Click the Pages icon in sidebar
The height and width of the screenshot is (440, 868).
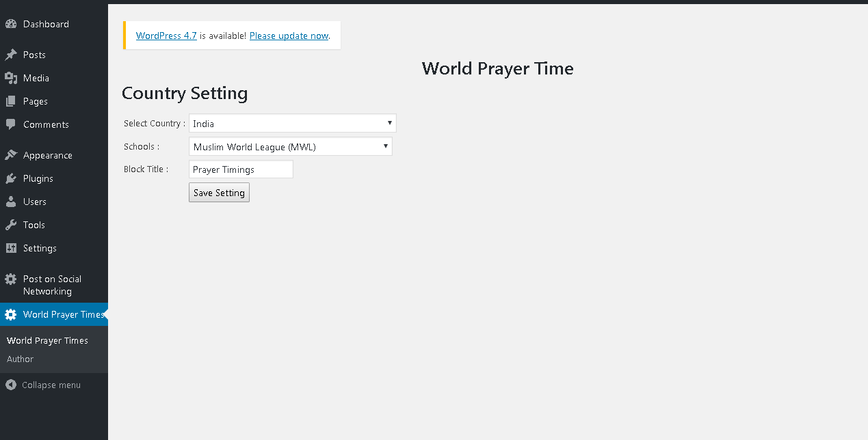coord(11,101)
